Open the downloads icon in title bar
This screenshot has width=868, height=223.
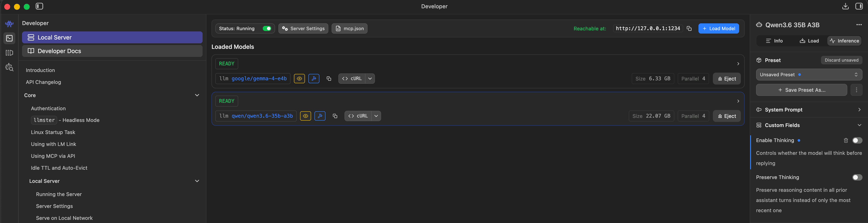[x=845, y=6]
